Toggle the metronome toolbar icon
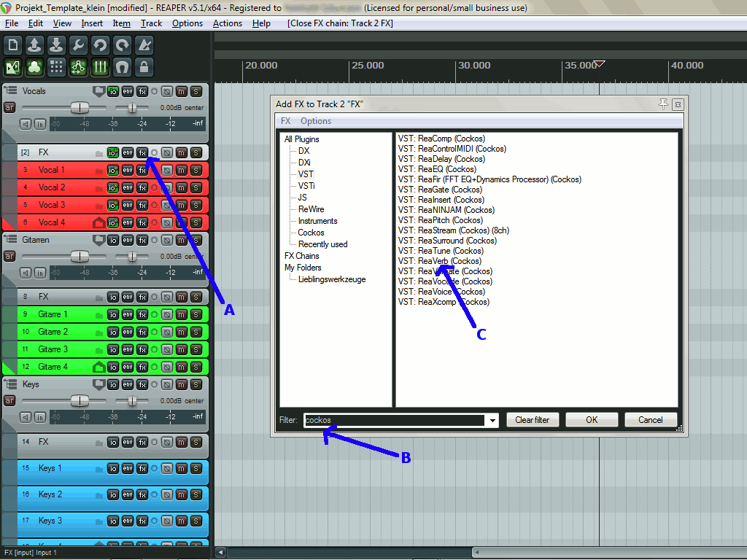This screenshot has width=747, height=560. 144,45
